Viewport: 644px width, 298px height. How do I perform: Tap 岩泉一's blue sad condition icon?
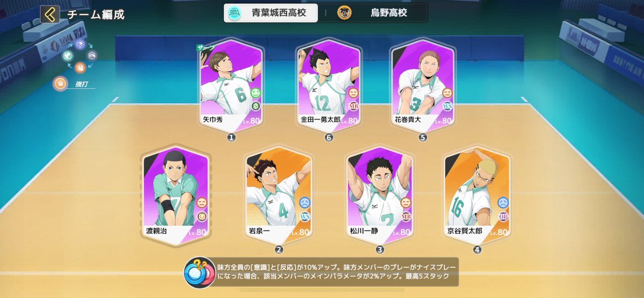click(x=305, y=202)
